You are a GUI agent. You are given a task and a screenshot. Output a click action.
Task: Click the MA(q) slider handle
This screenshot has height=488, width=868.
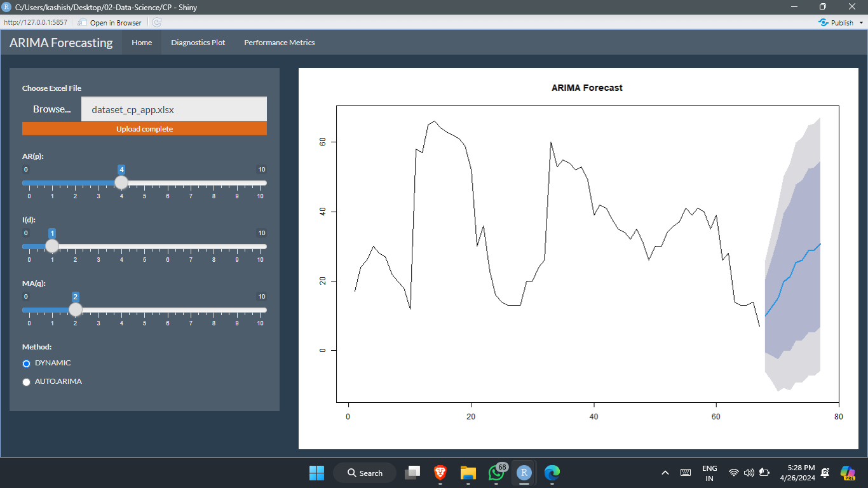click(75, 309)
